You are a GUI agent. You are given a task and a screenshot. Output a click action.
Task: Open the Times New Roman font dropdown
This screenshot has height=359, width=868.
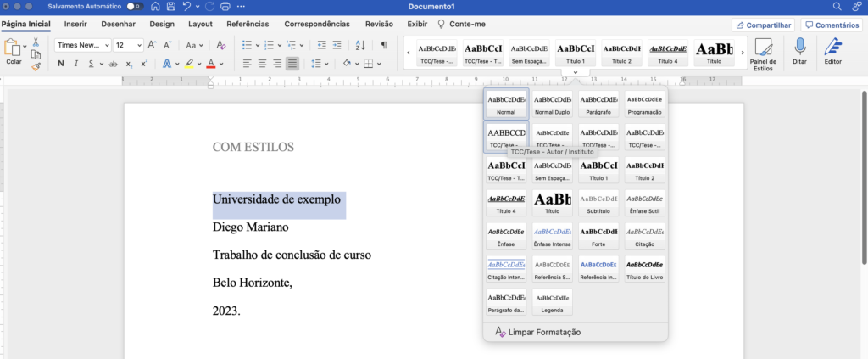coord(83,45)
